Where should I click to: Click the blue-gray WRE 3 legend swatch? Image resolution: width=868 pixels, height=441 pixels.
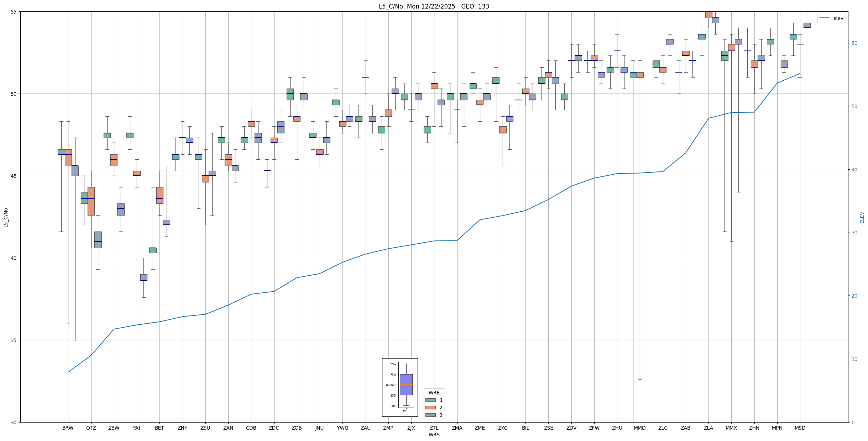coord(430,415)
